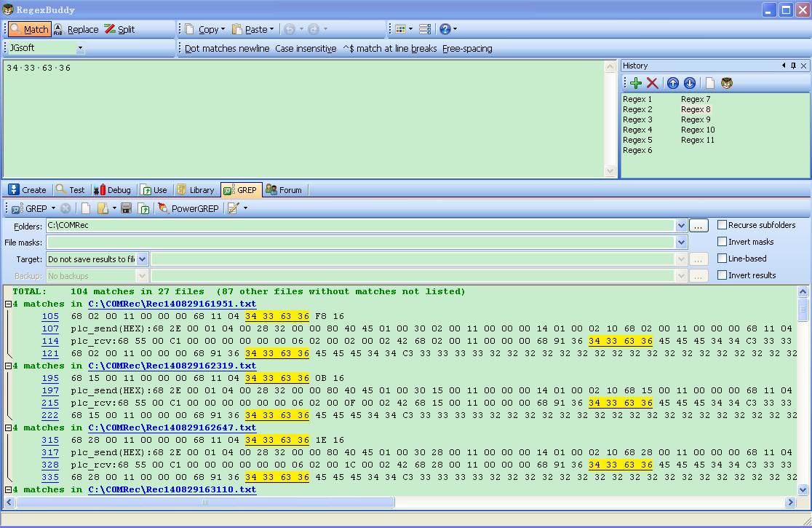
Task: Open the Folders history dropdown
Action: click(x=681, y=225)
